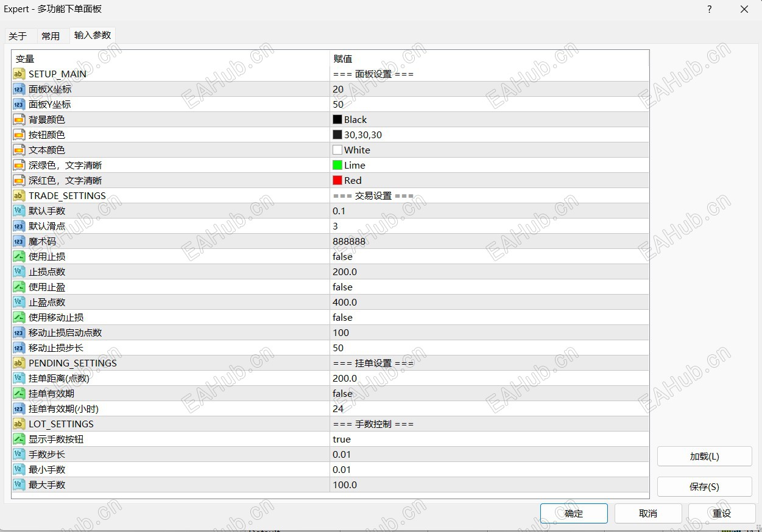
Task: Click the 移动止损启动点数 value 100
Action: coord(341,332)
